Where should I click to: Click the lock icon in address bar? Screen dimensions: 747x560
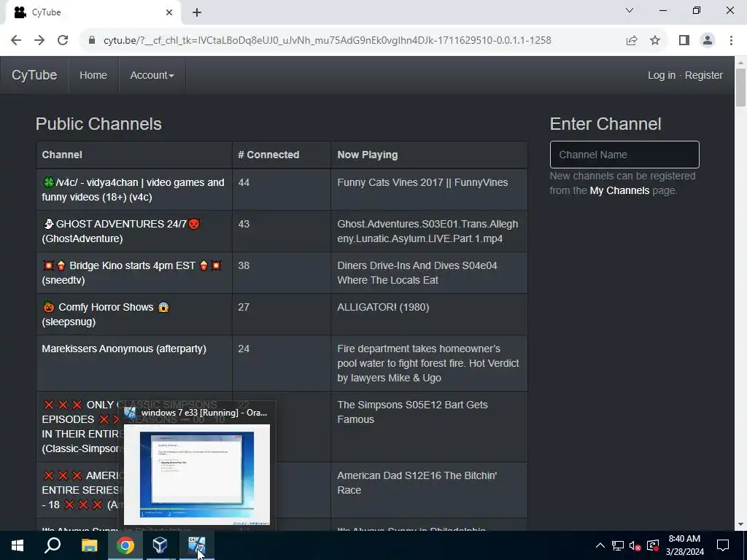click(x=92, y=41)
